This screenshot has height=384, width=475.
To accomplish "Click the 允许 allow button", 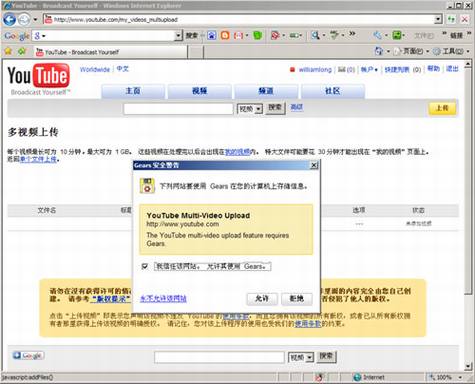I will click(x=262, y=299).
